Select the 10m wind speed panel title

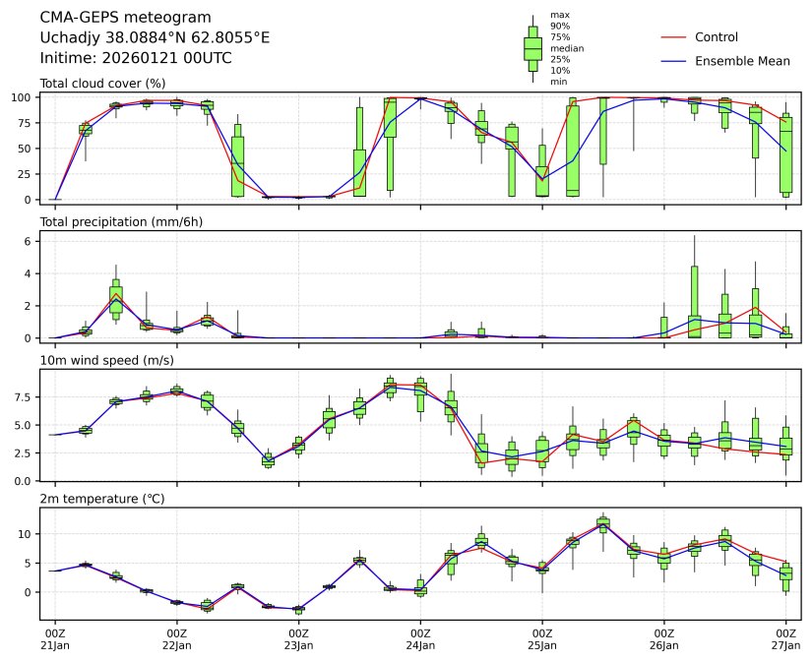click(103, 361)
